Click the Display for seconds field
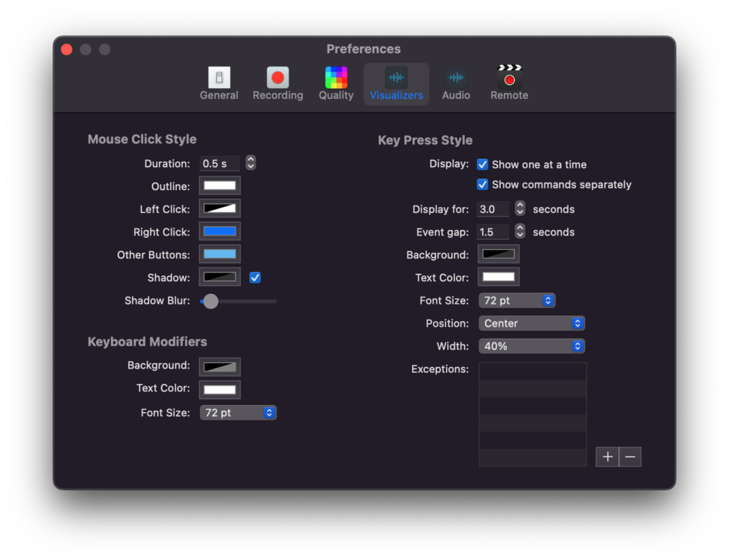 point(493,209)
